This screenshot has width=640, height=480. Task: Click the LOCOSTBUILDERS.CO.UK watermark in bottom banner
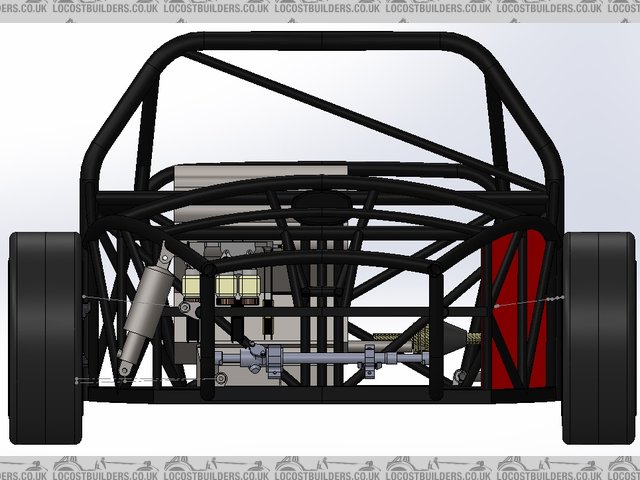coord(320,468)
